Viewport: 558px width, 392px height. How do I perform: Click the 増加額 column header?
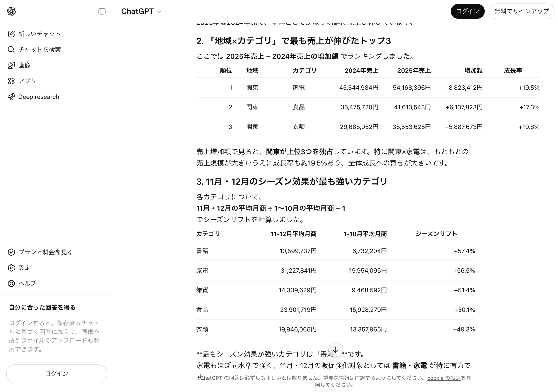click(473, 71)
